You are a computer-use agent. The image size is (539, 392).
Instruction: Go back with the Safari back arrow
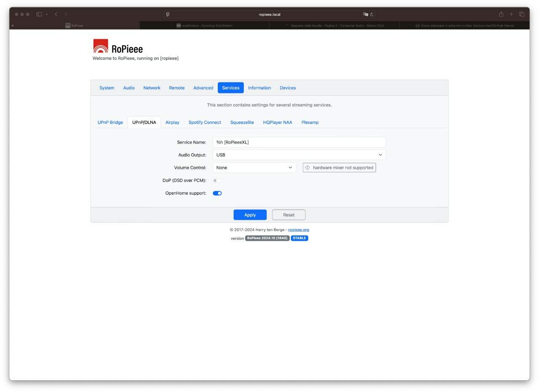[56, 14]
